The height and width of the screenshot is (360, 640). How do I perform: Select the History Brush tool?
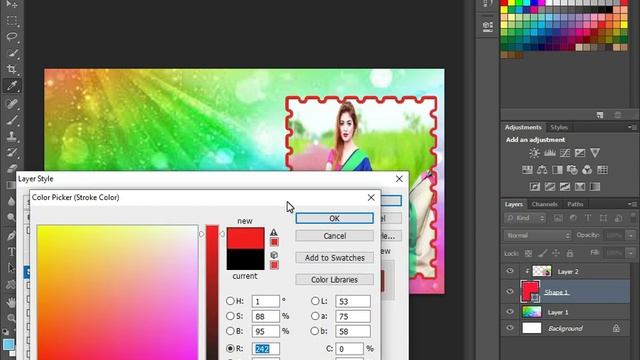coord(11,152)
